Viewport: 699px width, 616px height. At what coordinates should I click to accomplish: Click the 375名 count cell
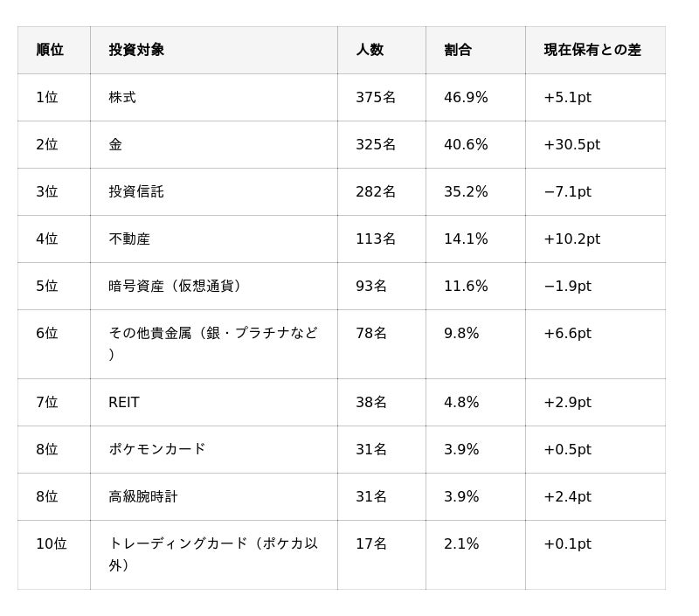tap(376, 97)
